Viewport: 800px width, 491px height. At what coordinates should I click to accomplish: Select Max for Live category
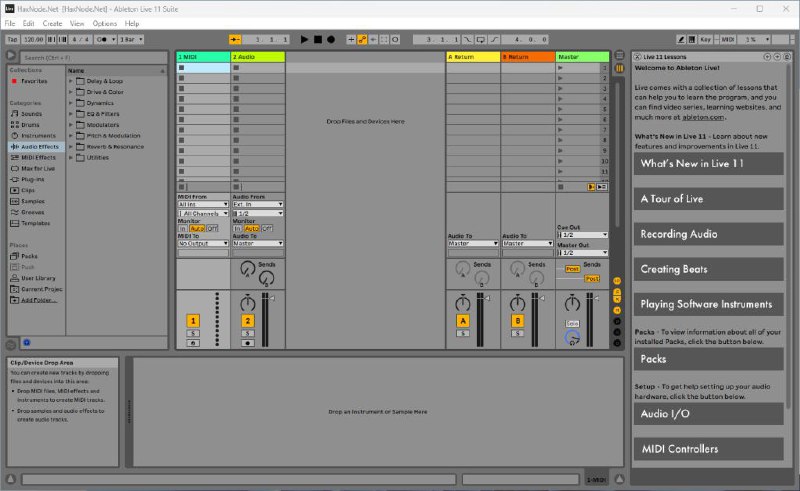pyautogui.click(x=38, y=168)
